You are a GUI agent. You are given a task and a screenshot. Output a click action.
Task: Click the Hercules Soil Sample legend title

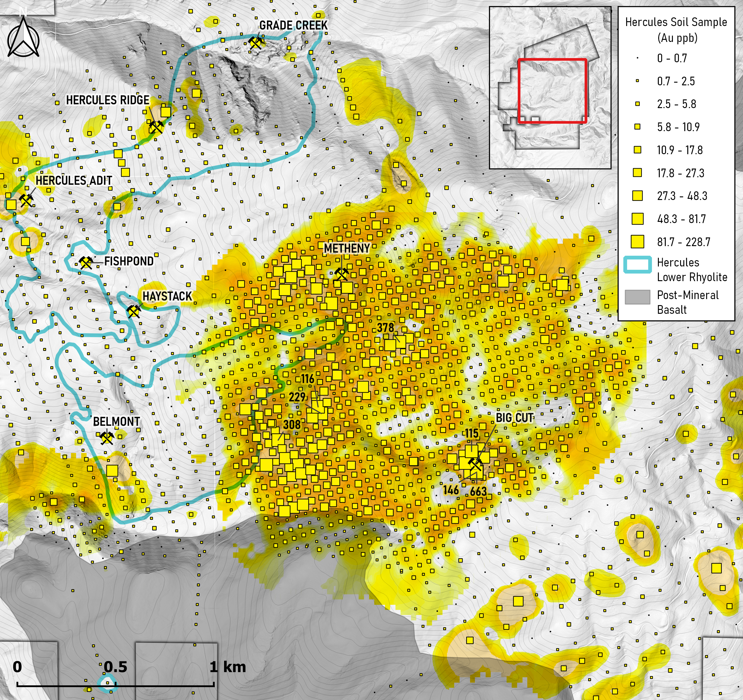click(x=676, y=22)
